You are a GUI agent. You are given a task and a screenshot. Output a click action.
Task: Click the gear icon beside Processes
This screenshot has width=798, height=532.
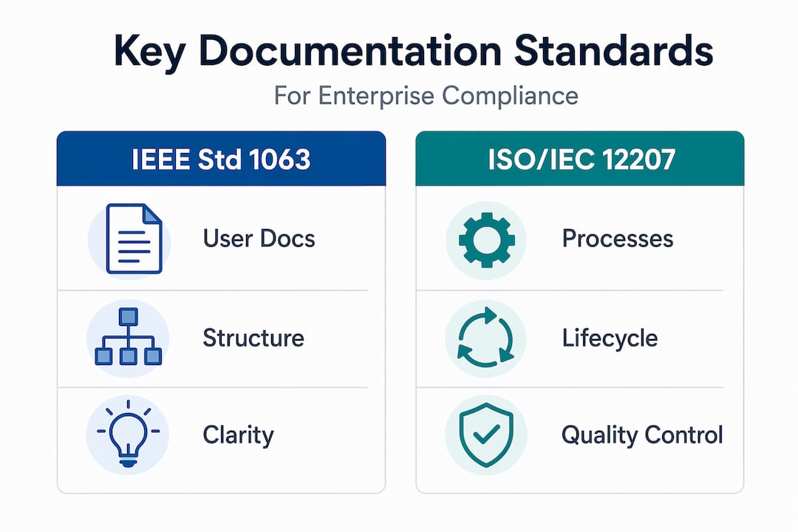pyautogui.click(x=486, y=240)
